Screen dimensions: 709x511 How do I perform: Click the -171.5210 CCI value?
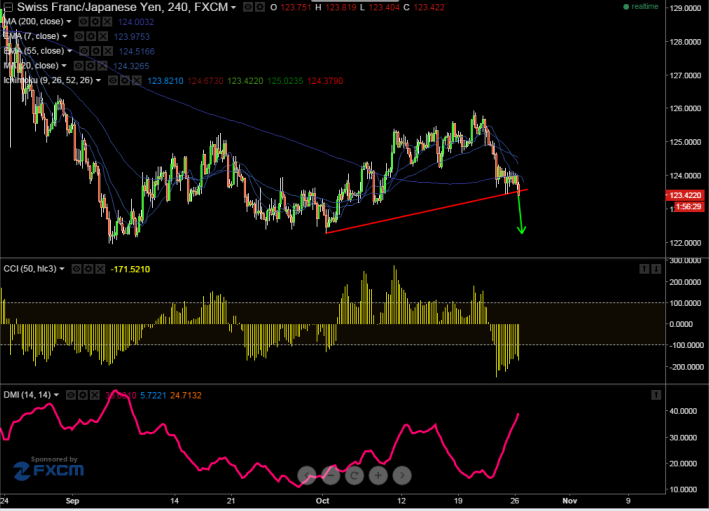130,269
